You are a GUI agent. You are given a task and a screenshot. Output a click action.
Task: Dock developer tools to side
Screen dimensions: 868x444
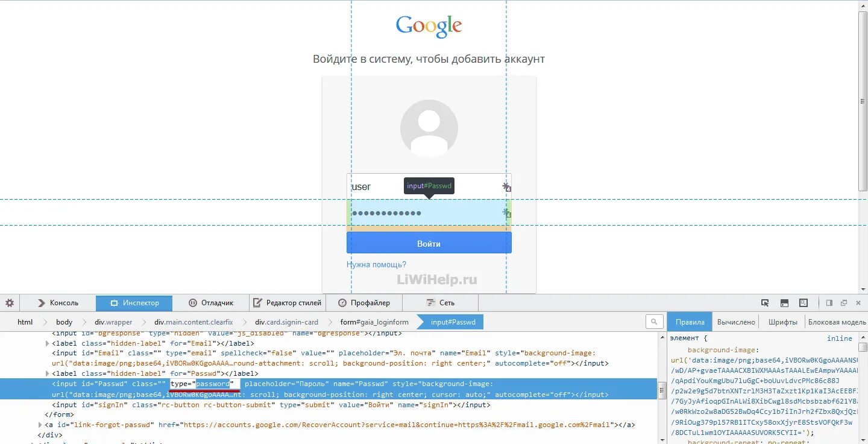(829, 303)
